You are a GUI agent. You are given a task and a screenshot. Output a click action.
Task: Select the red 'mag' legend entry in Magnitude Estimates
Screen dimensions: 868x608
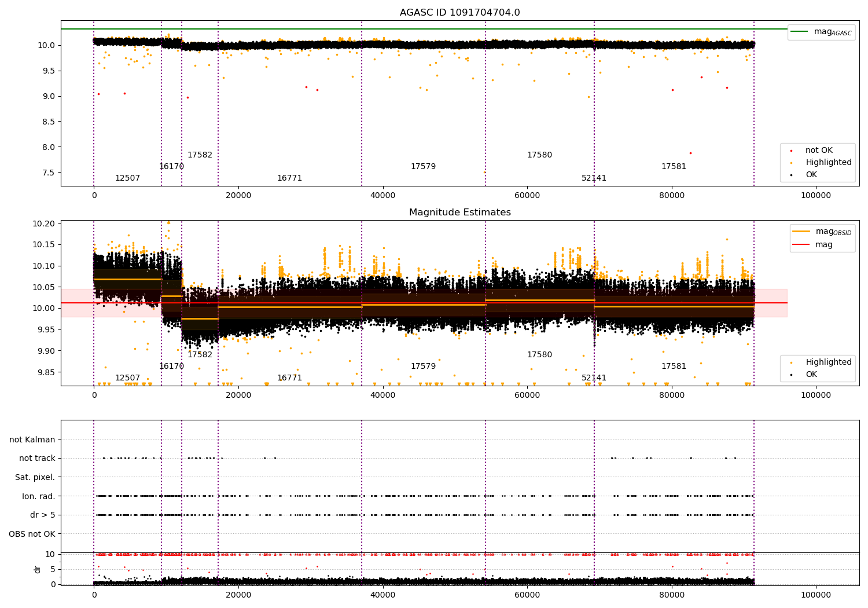tap(812, 244)
